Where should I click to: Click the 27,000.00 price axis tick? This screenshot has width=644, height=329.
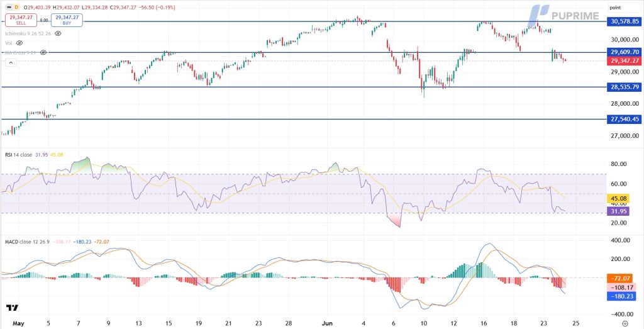(625, 136)
